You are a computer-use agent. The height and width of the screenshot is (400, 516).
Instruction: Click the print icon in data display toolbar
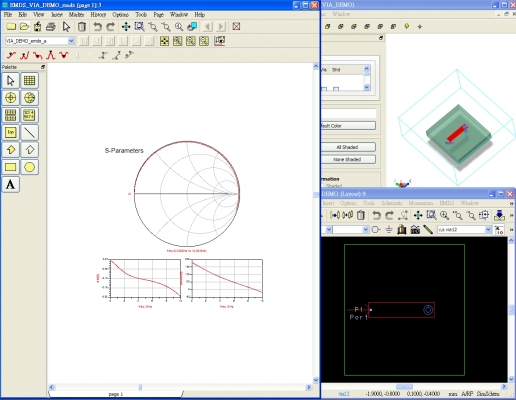(51, 26)
